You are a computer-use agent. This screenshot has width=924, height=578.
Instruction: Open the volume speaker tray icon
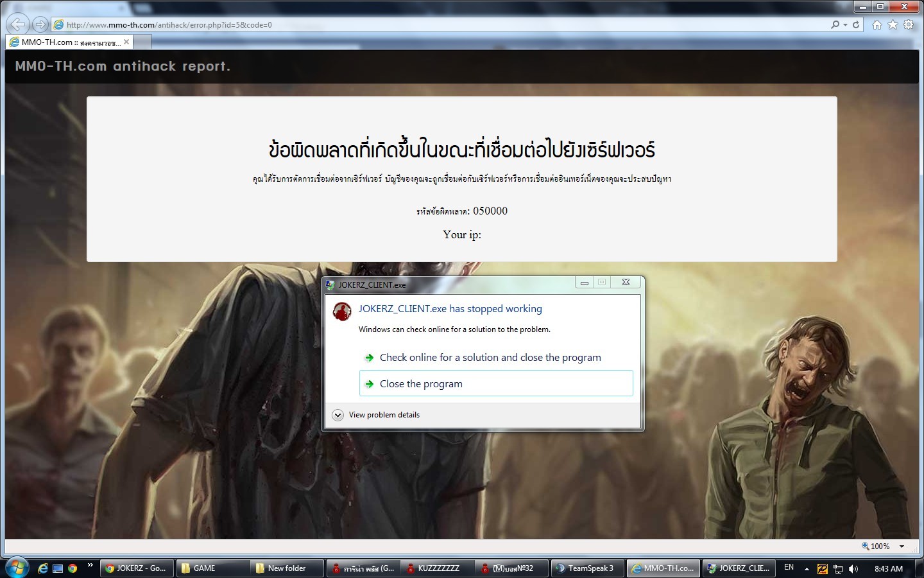(x=853, y=569)
